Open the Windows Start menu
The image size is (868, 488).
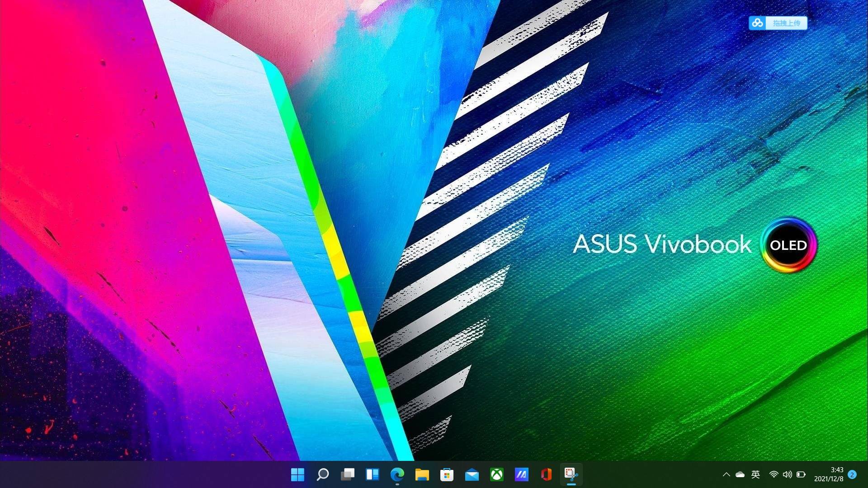(x=297, y=474)
